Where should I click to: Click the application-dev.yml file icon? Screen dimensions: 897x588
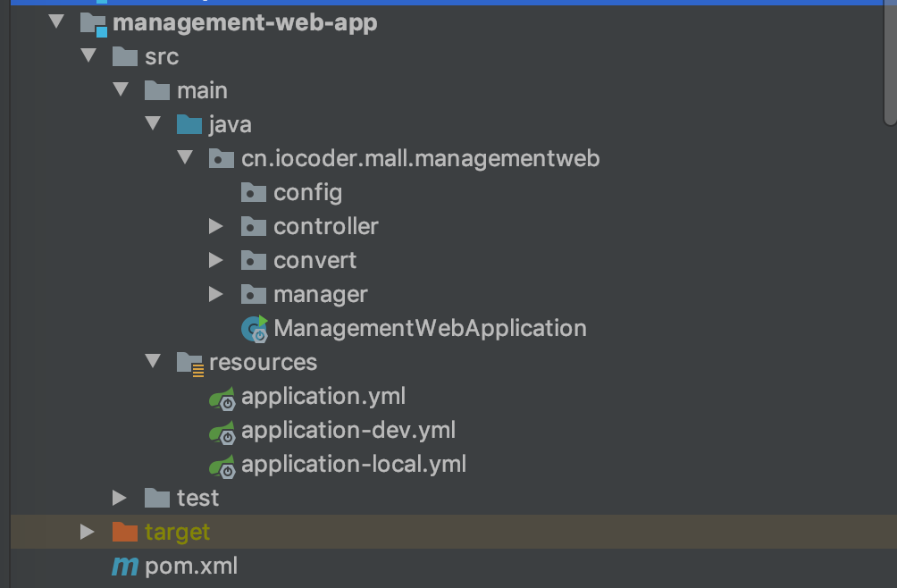tap(222, 432)
